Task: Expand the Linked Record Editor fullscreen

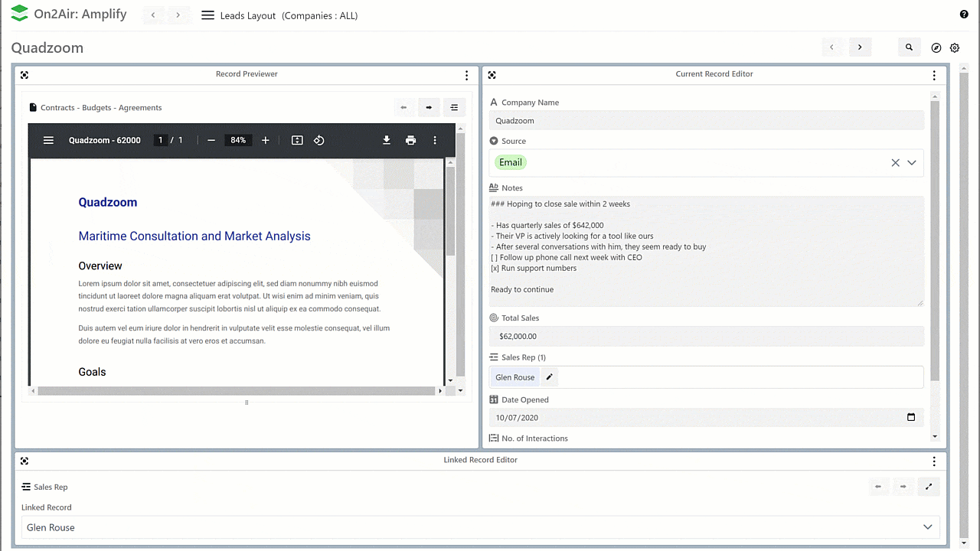Action: point(929,487)
